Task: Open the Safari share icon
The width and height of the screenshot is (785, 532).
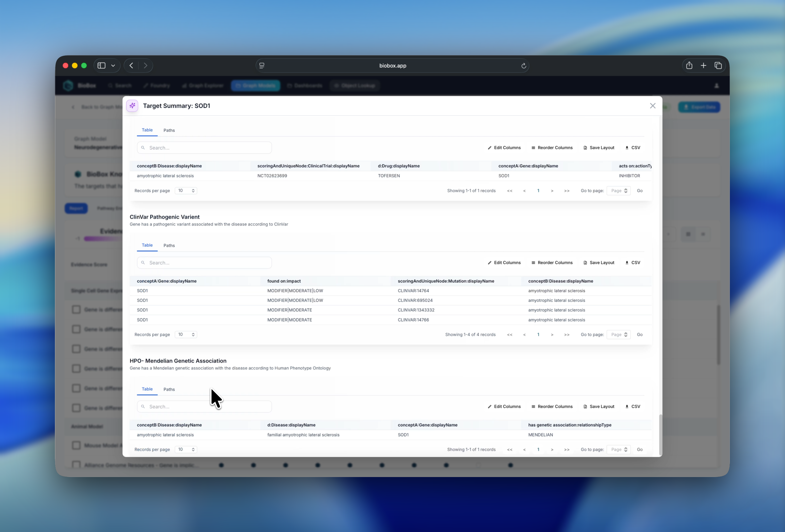Action: 689,66
